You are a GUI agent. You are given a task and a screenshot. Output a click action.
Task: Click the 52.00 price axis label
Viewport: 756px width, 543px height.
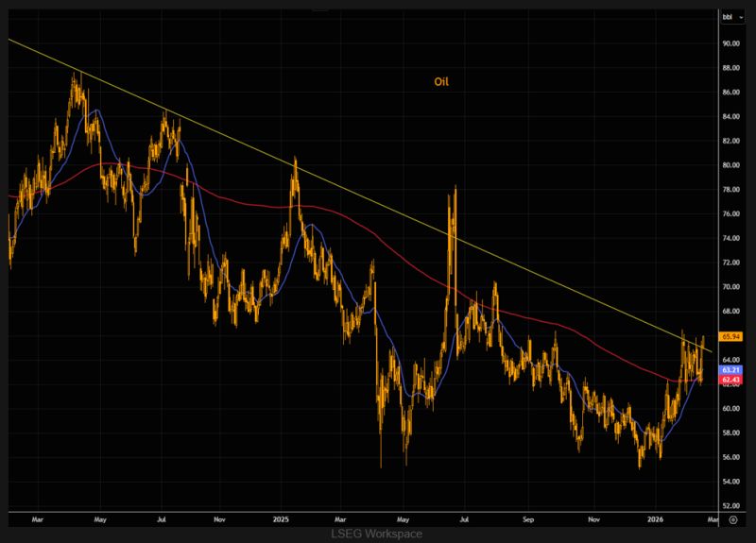730,506
